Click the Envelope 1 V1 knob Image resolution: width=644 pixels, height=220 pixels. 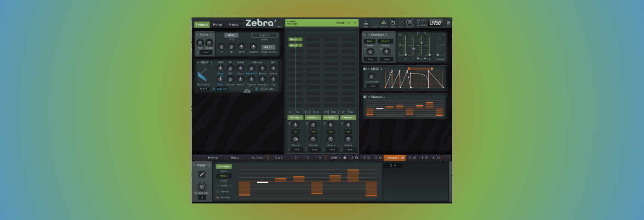(x=370, y=52)
